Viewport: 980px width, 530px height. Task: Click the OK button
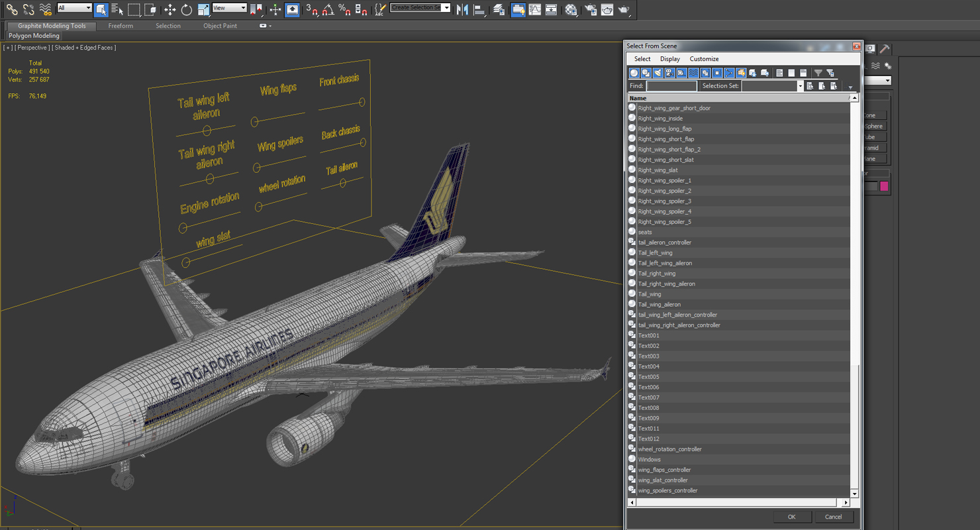791,517
